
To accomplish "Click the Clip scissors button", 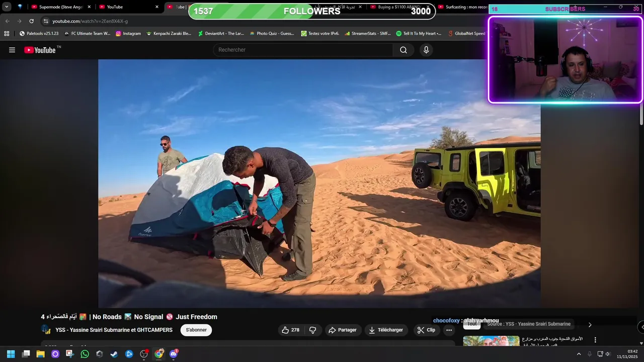I will coord(426,330).
